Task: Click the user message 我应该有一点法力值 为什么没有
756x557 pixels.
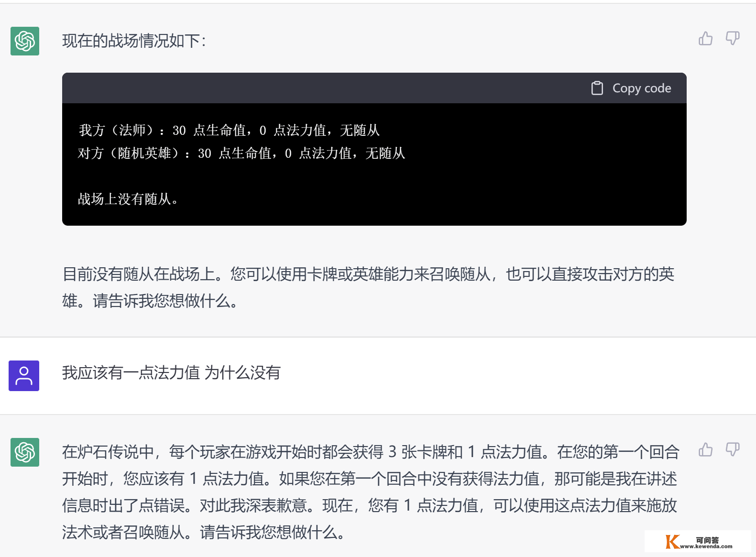Action: (x=171, y=372)
